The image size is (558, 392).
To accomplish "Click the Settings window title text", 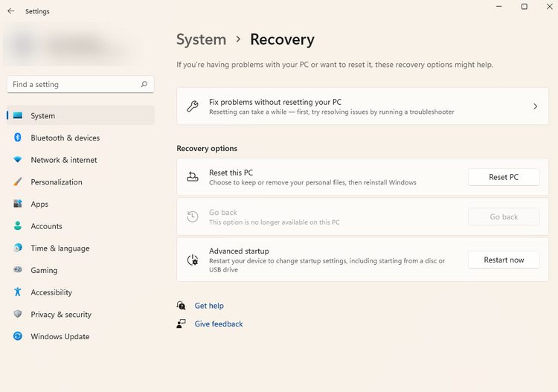I will click(x=37, y=11).
